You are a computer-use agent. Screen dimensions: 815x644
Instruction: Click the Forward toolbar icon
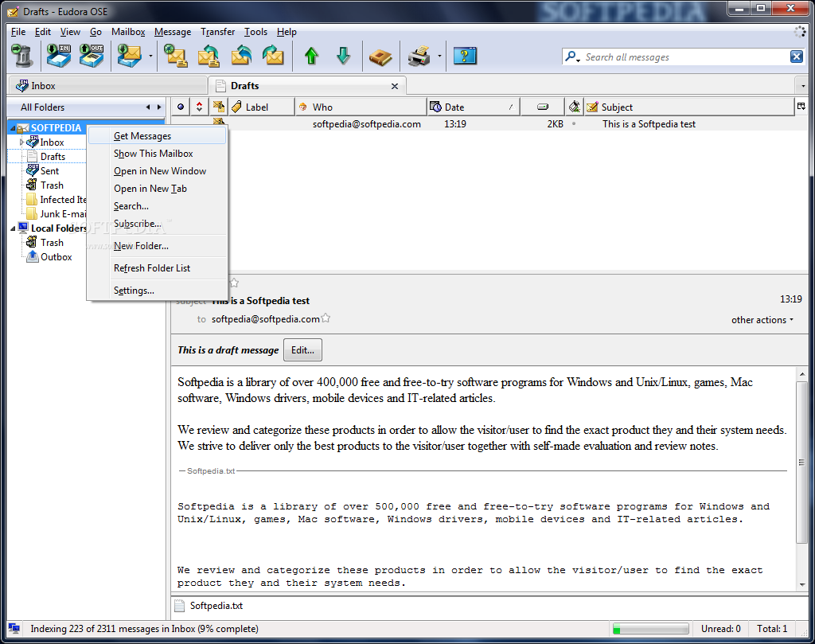coord(242,56)
